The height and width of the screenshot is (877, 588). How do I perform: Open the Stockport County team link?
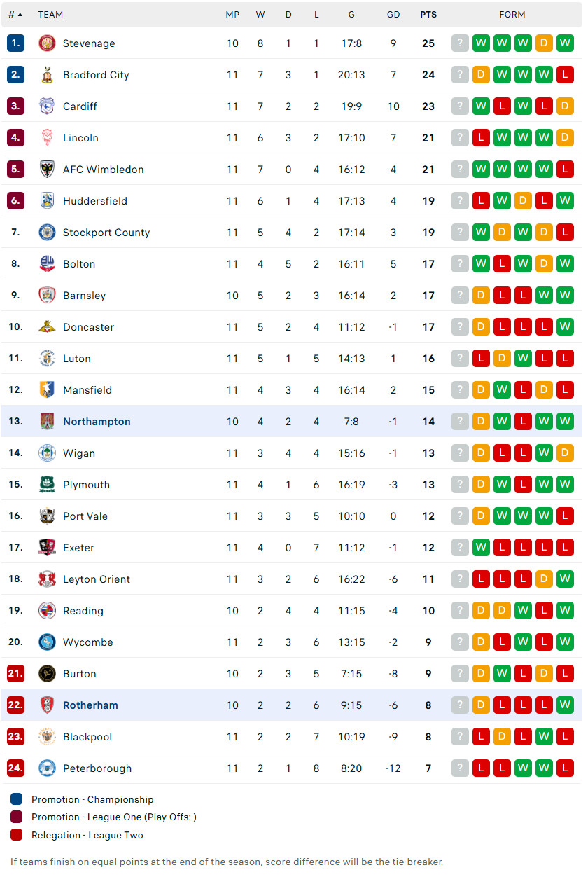pyautogui.click(x=106, y=233)
